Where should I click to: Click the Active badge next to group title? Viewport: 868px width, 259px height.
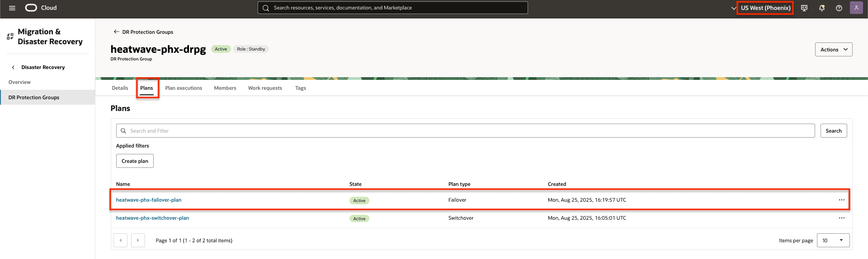(221, 49)
